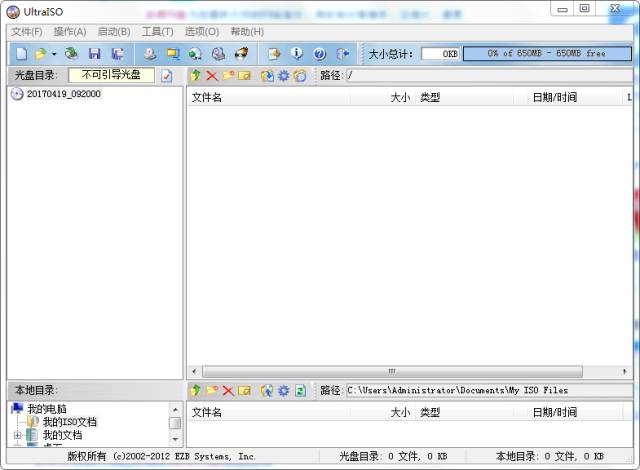
Task: Click the red X delete icon in local toolbar
Action: click(228, 391)
